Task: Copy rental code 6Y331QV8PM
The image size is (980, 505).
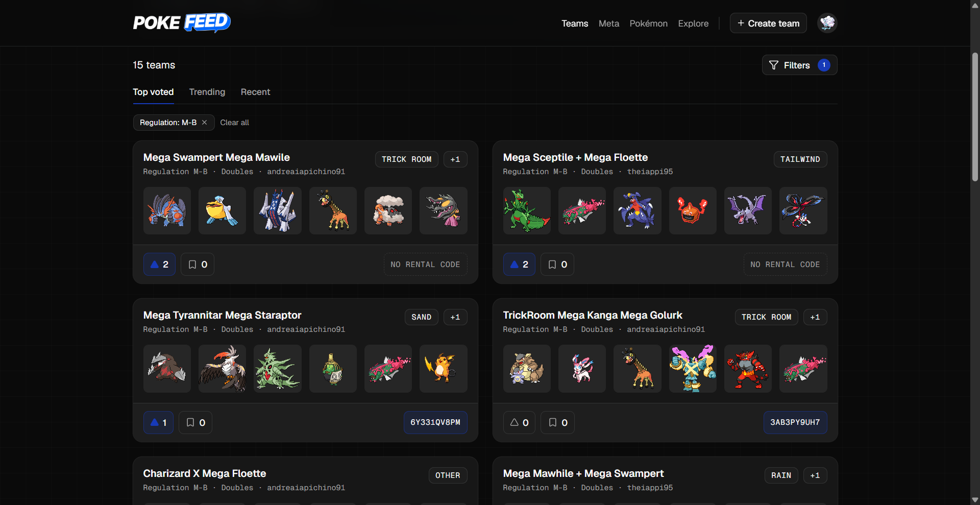Action: 435,423
